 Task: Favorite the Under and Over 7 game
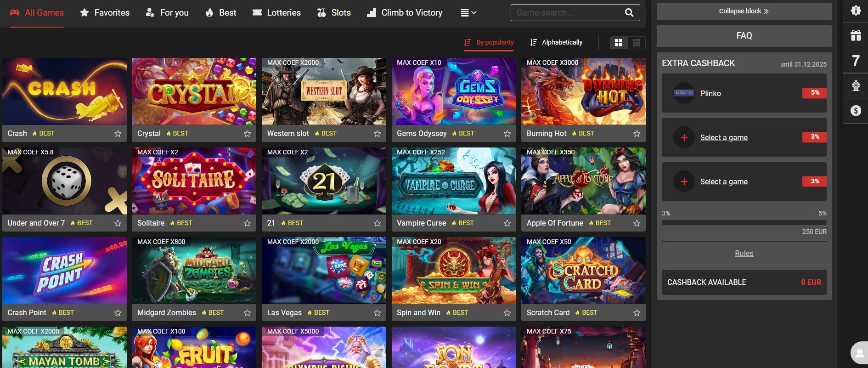118,223
